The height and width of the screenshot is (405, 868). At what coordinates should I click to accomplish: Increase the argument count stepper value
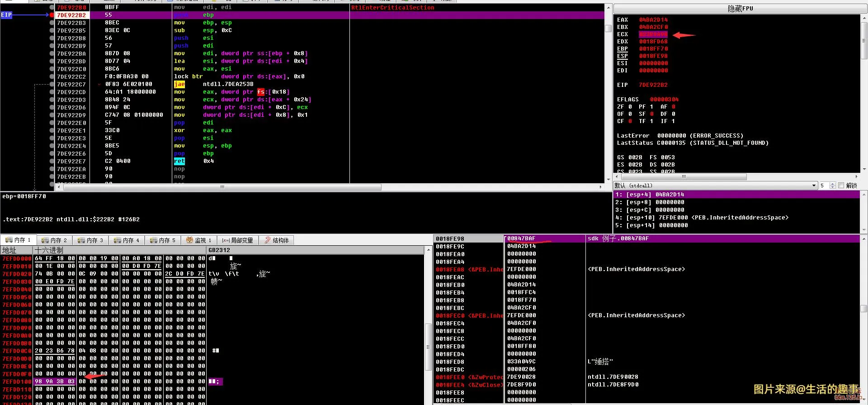pos(832,184)
